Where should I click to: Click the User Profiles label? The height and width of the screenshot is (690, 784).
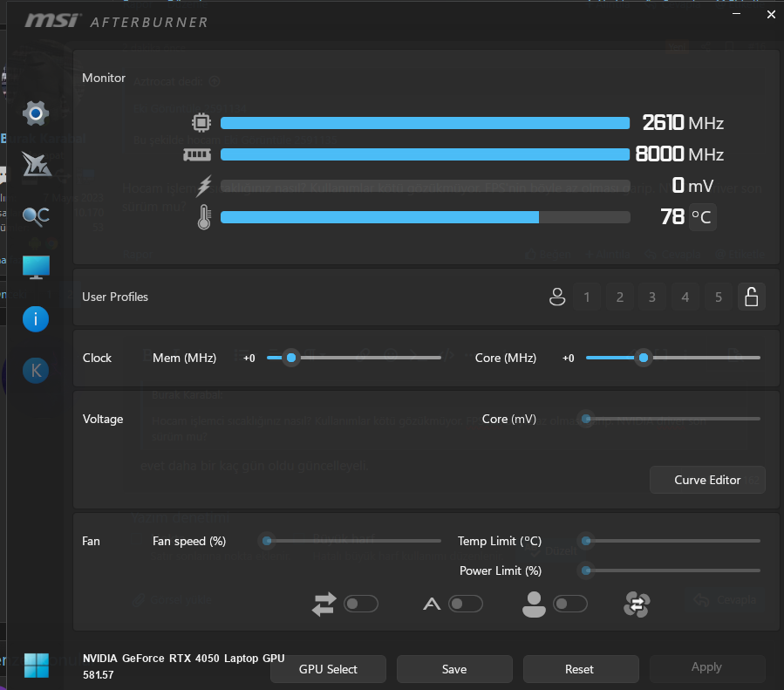pyautogui.click(x=115, y=297)
